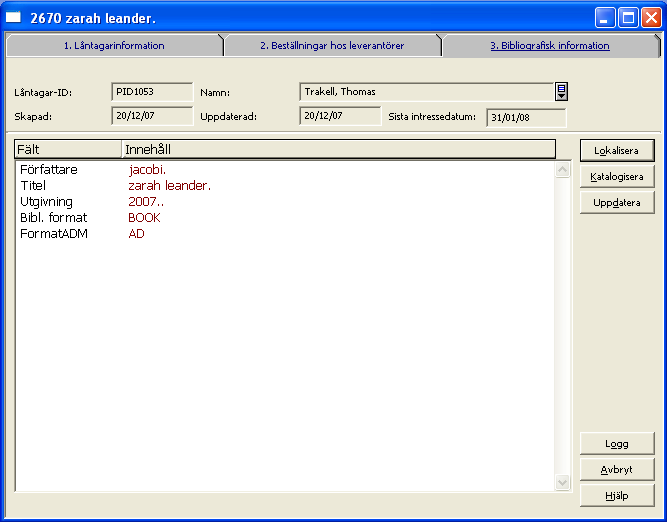This screenshot has height=522, width=667.
Task: Open the Låntagarinformation tab
Action: 114,46
